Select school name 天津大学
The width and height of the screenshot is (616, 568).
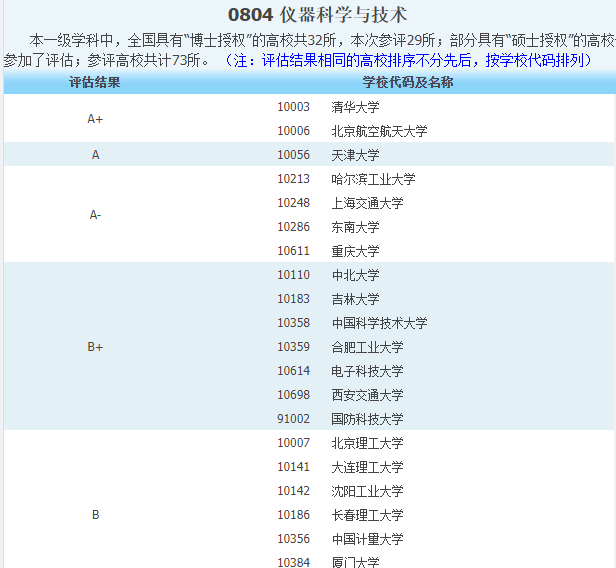click(355, 155)
